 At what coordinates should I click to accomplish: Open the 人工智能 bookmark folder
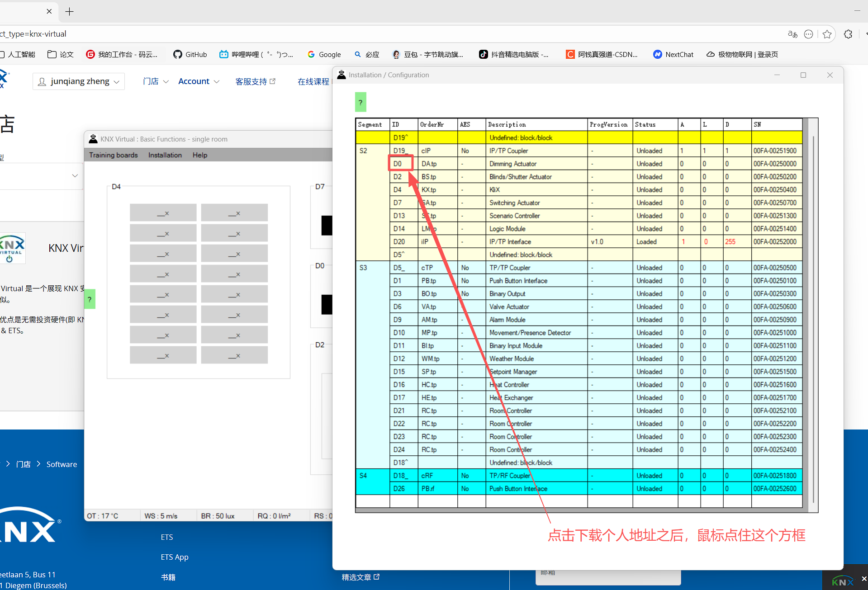pyautogui.click(x=17, y=54)
